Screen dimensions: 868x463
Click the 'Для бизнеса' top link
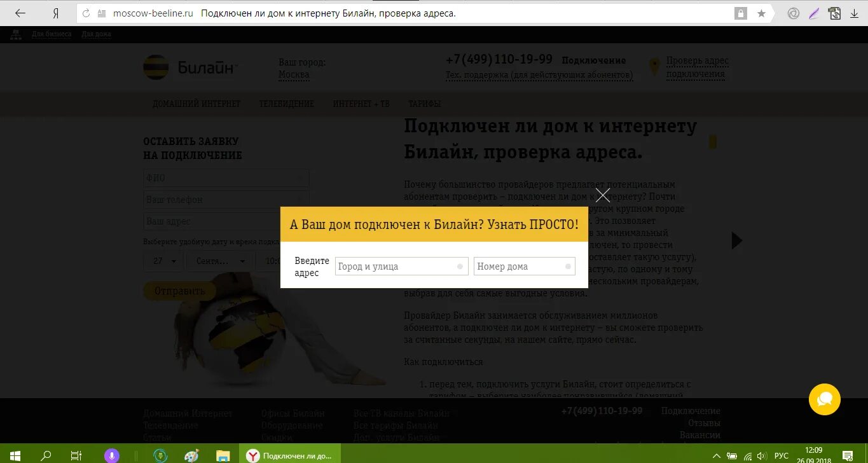pos(52,34)
